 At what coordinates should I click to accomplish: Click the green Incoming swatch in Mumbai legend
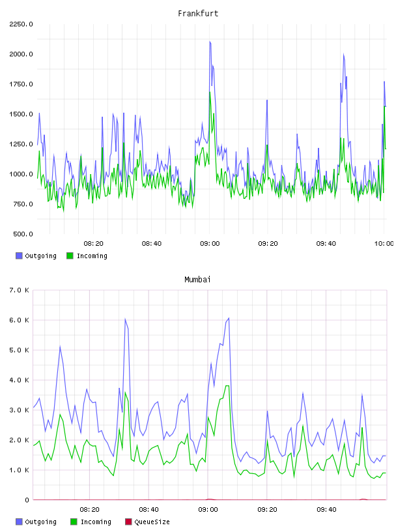(x=74, y=522)
